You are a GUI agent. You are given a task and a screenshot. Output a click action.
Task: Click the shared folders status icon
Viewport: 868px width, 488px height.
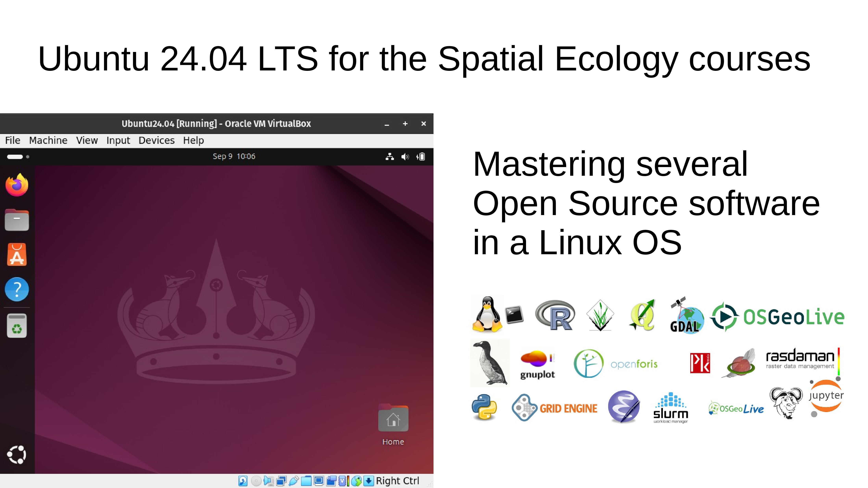[x=306, y=481]
